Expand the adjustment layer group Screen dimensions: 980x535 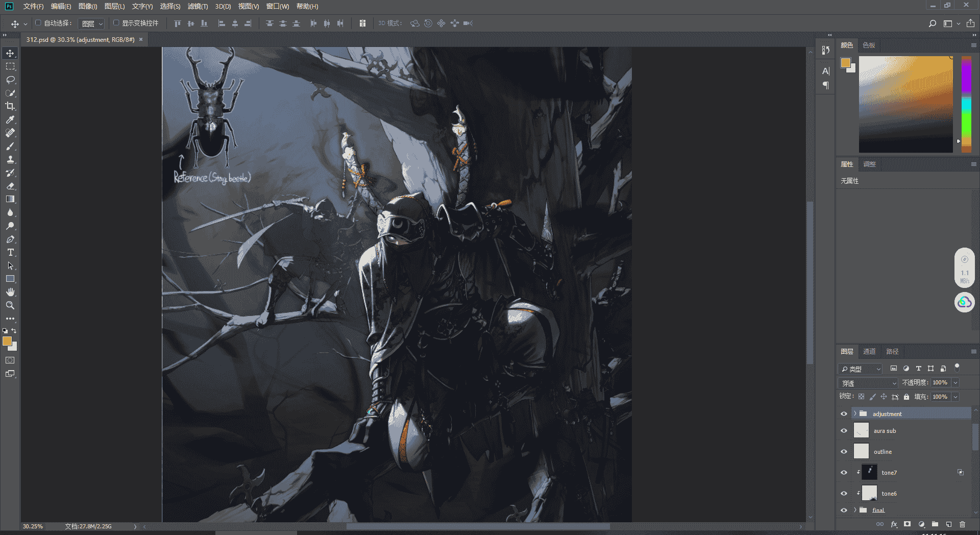855,414
